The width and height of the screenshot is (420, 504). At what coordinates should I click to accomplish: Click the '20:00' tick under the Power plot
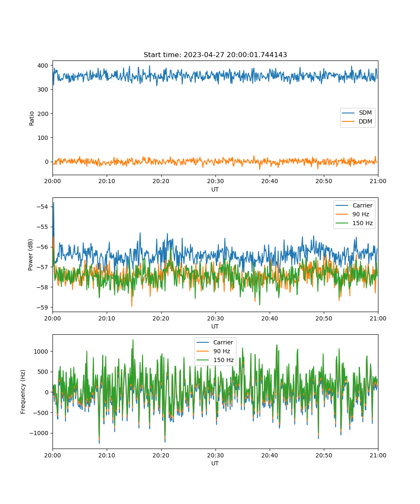coord(52,318)
